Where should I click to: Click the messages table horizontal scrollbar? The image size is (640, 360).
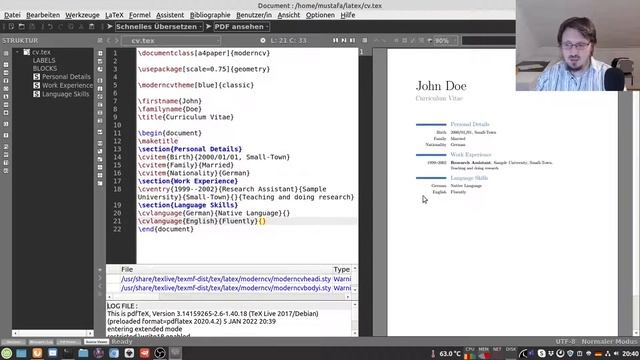(x=229, y=297)
